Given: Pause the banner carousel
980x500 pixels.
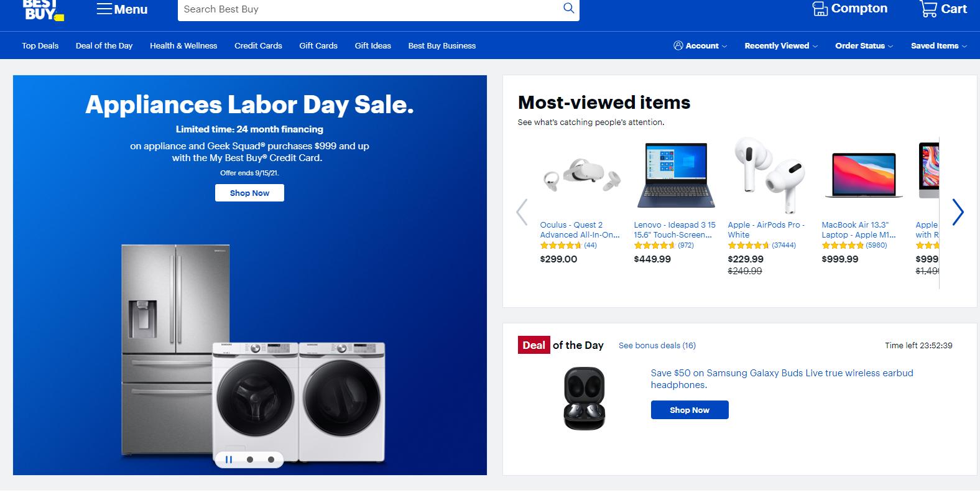Looking at the screenshot, I should click(x=229, y=460).
